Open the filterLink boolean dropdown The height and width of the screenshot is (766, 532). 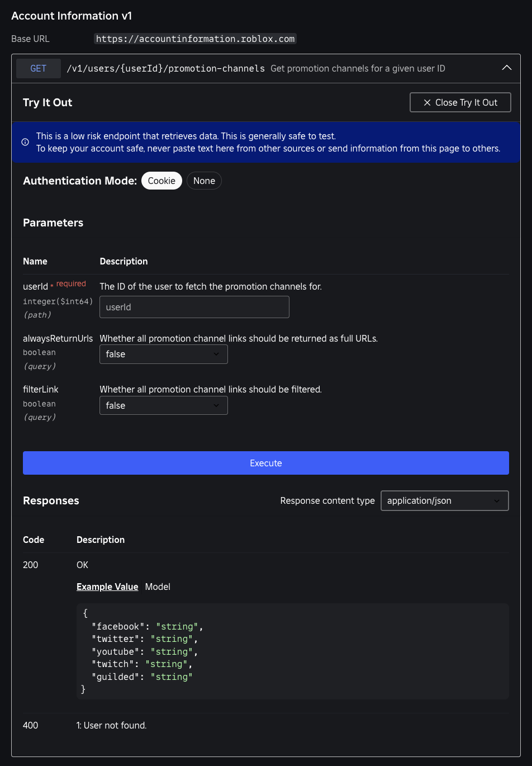pos(163,405)
